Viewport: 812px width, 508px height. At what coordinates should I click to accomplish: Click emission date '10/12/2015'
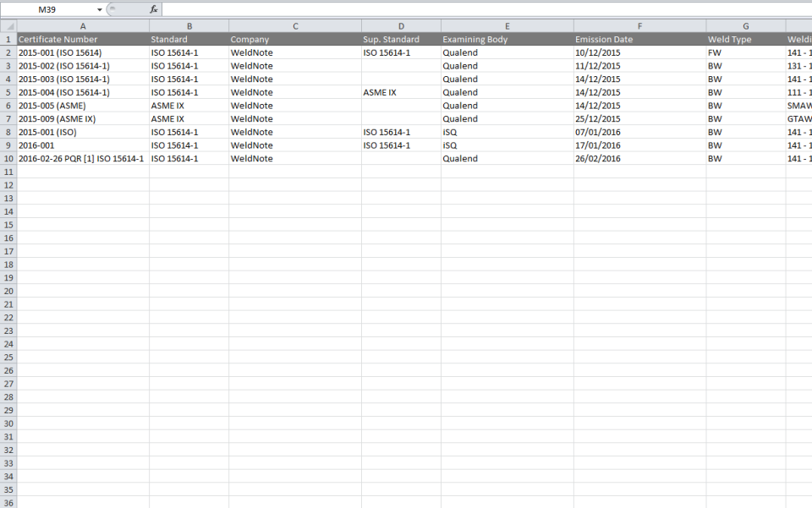[x=640, y=52]
